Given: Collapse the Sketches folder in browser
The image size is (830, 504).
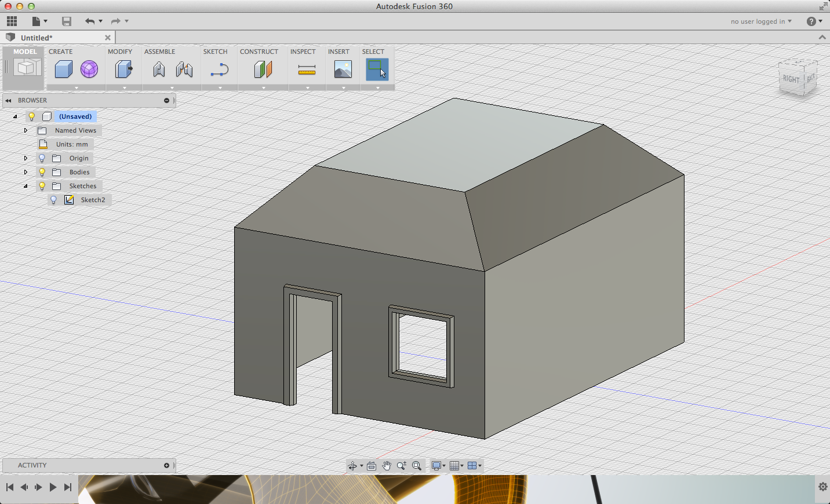Looking at the screenshot, I should (26, 186).
